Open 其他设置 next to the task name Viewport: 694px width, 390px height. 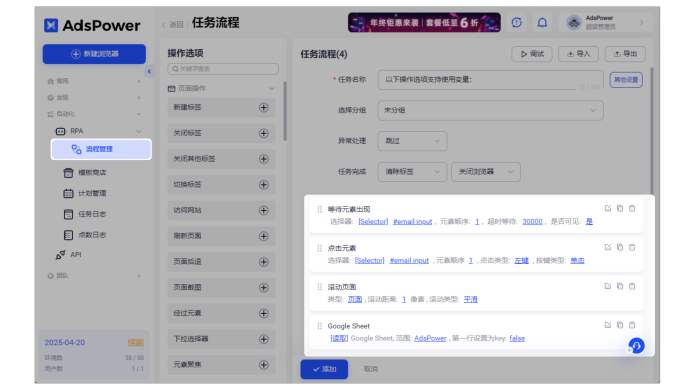(x=626, y=80)
